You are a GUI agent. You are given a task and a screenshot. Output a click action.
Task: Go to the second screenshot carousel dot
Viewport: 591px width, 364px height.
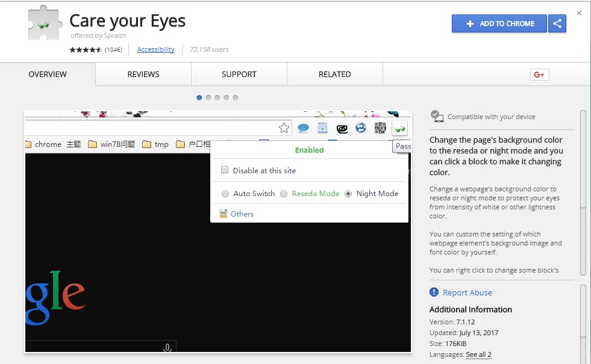click(208, 97)
